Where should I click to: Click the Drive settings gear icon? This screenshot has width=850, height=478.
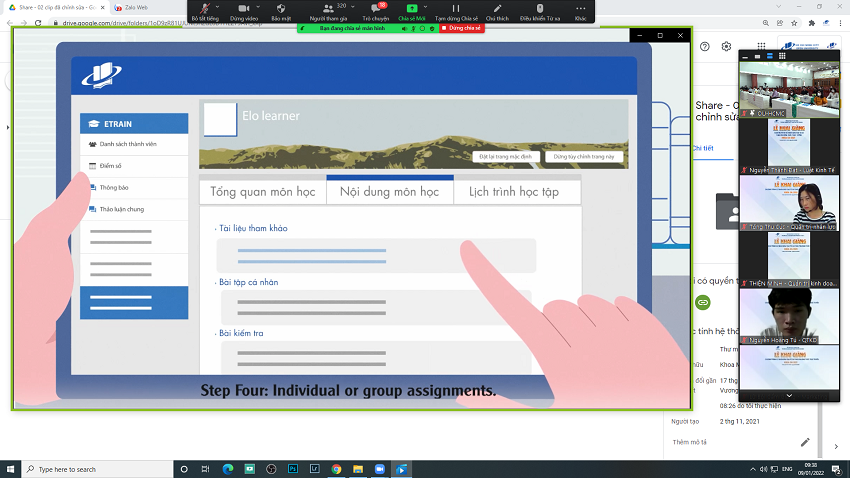click(x=727, y=46)
